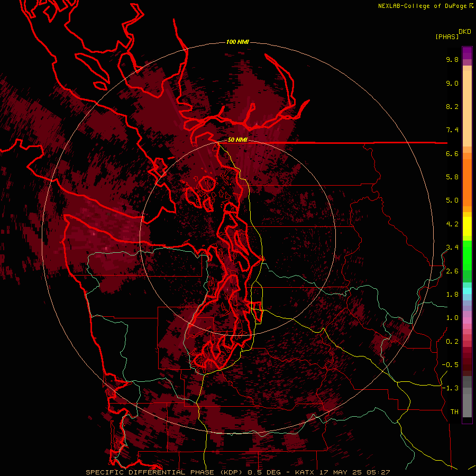
Task: Click the dark orange segment of color bar
Action: click(x=467, y=182)
